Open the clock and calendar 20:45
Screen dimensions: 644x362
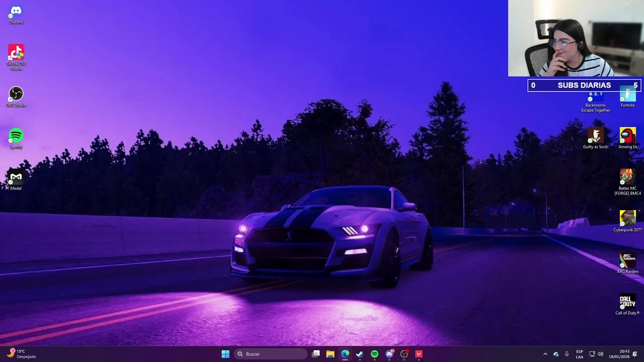[x=619, y=354]
